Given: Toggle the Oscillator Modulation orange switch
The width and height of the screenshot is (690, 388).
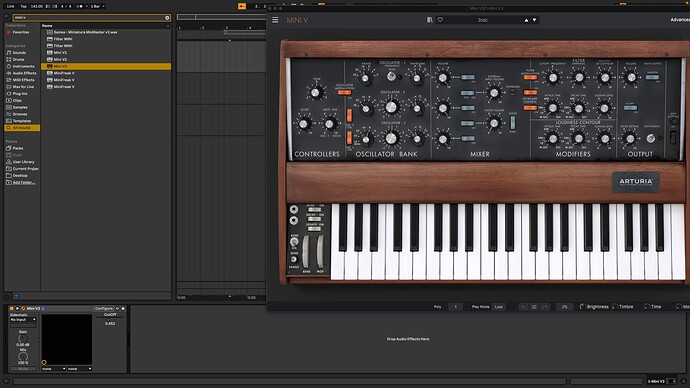Looking at the screenshot, I should tap(344, 92).
